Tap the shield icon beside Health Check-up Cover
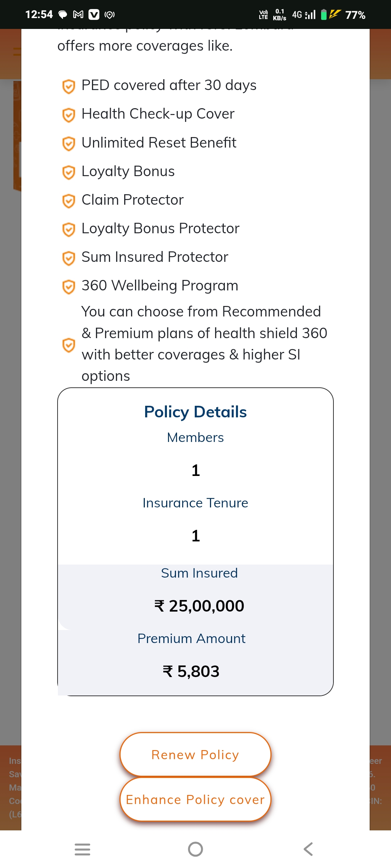 pos(68,115)
